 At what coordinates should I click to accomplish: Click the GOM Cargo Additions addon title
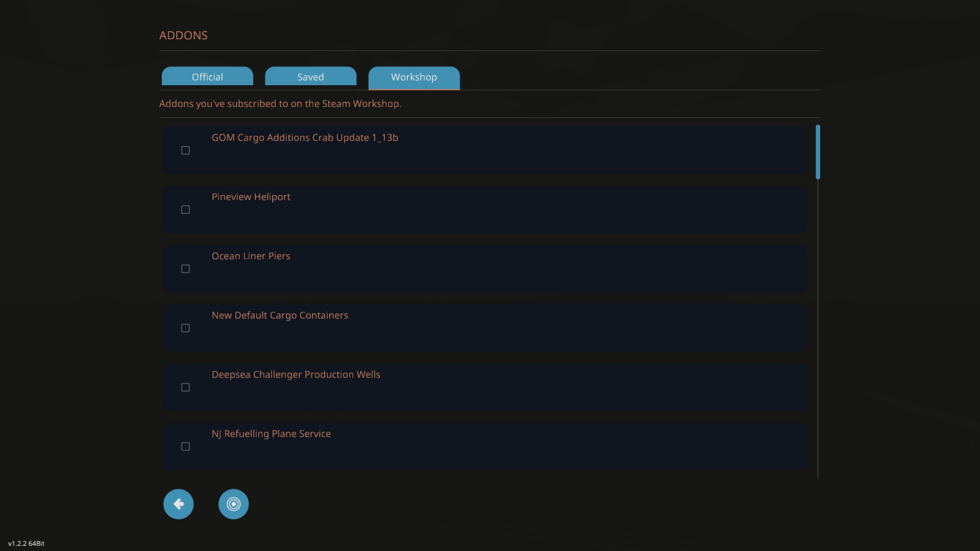[x=305, y=138]
